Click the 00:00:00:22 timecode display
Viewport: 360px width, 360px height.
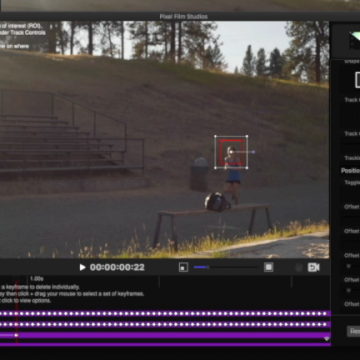(x=117, y=267)
